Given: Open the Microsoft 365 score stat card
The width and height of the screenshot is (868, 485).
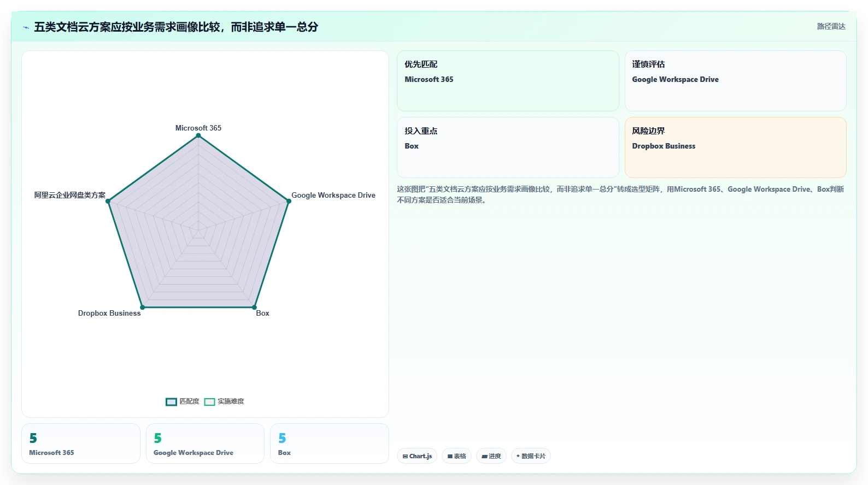Looking at the screenshot, I should tap(81, 443).
